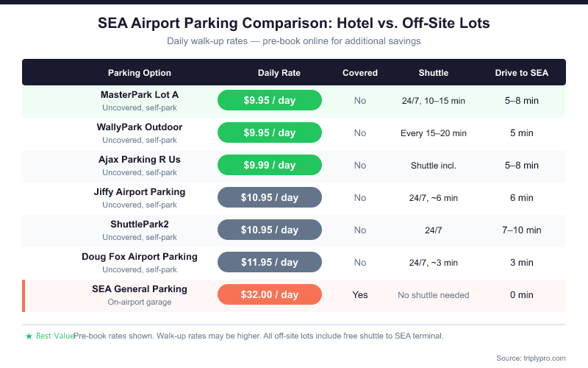
Task: Select the Ajax Parking R Us $9.99 pill
Action: tap(270, 165)
